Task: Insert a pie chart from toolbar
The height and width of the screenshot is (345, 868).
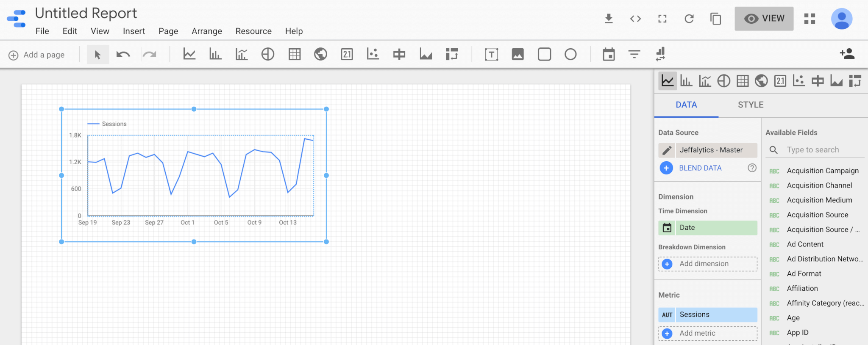Action: [x=268, y=54]
